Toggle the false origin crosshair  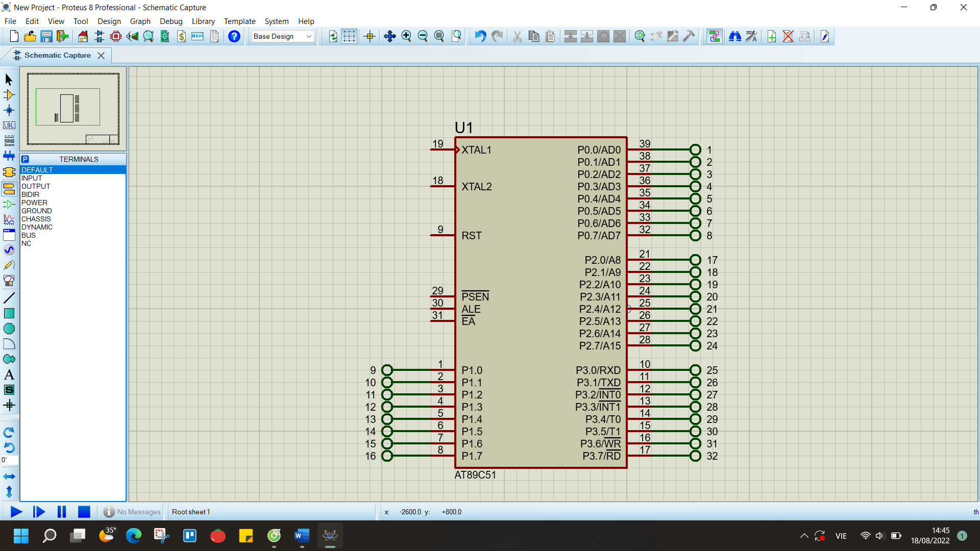pos(370,36)
